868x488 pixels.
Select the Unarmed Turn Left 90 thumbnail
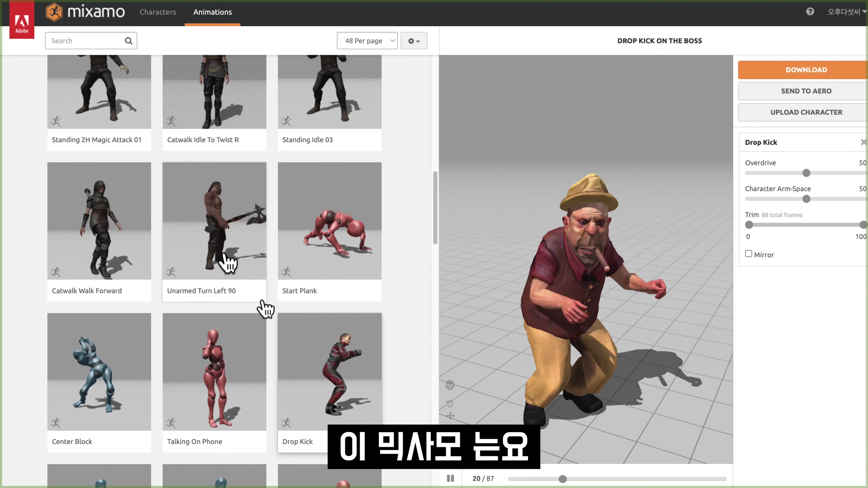(x=214, y=220)
